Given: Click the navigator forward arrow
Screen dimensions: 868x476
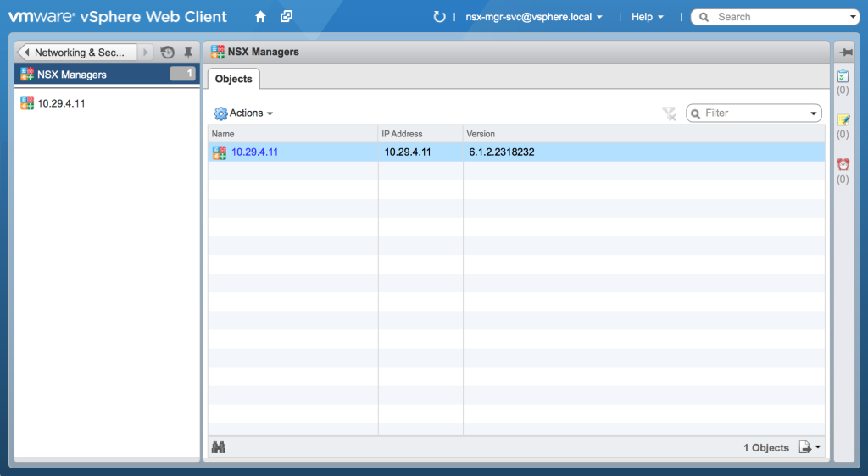Looking at the screenshot, I should pyautogui.click(x=145, y=52).
